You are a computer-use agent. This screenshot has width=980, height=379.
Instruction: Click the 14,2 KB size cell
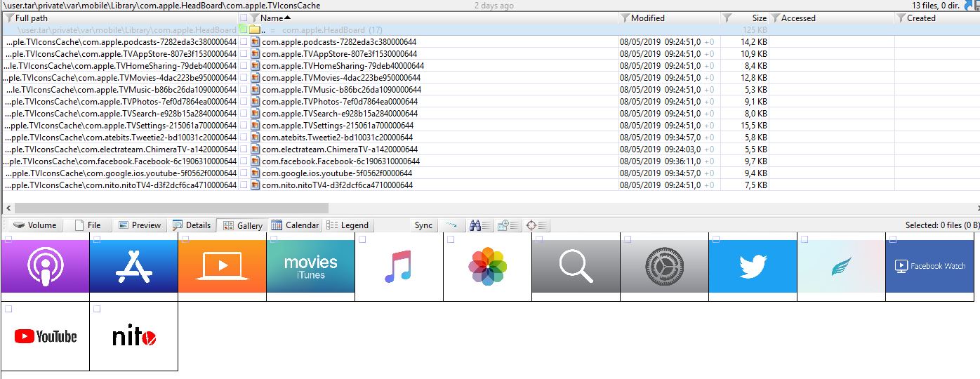point(754,42)
